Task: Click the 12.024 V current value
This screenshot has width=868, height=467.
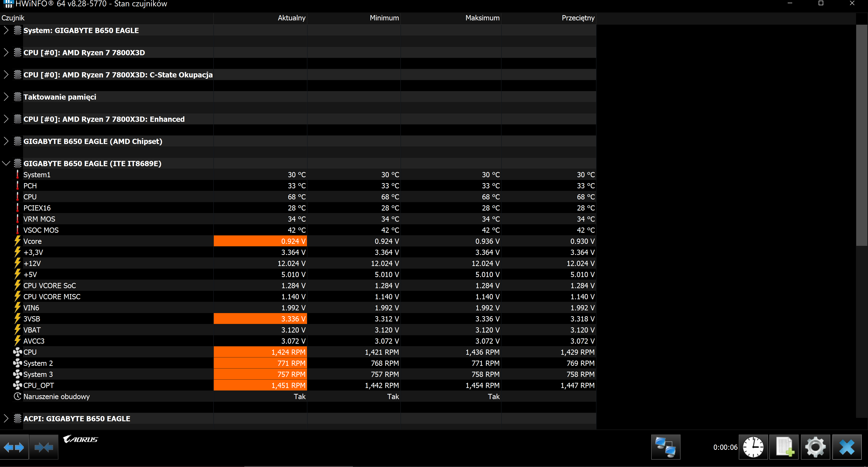Action: (x=291, y=263)
